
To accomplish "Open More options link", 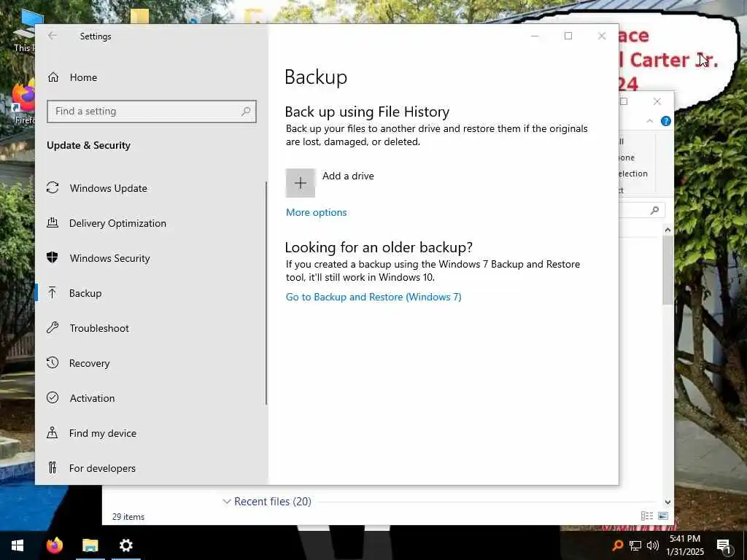I will tap(317, 212).
